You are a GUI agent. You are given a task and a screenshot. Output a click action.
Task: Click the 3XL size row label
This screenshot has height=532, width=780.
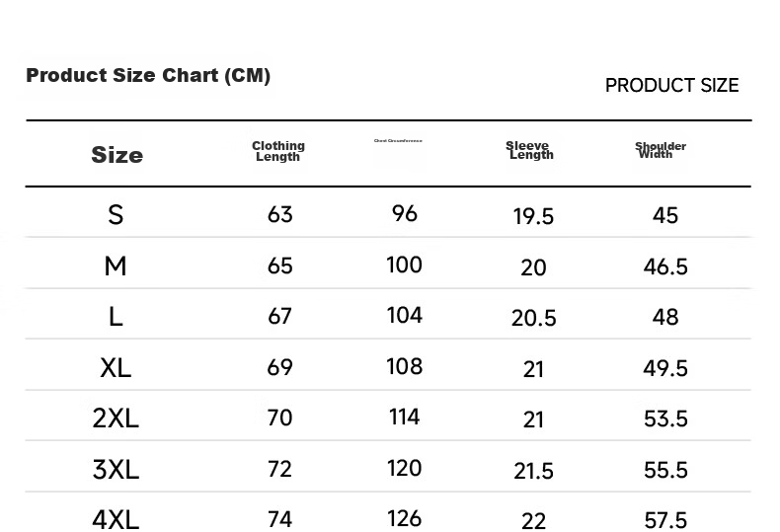pos(116,470)
